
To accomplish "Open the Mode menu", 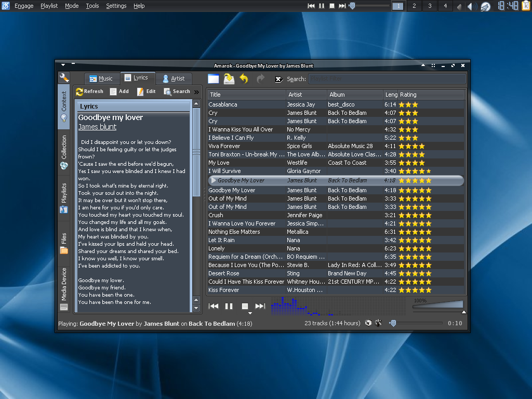I will [x=72, y=6].
